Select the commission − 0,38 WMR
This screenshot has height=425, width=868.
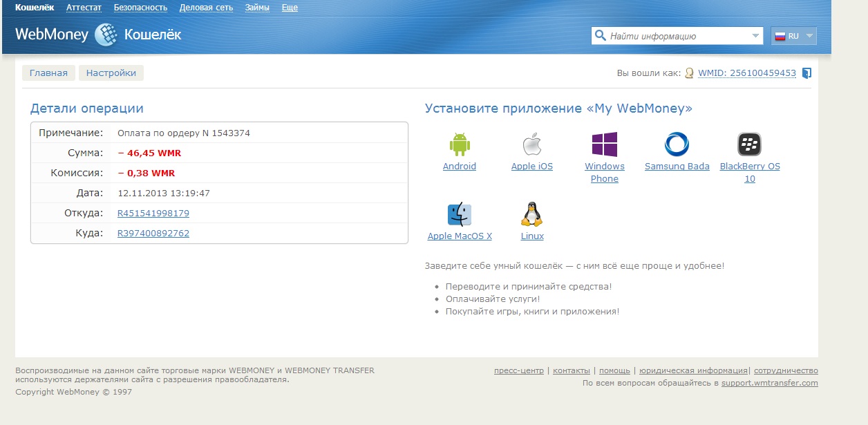coord(147,173)
